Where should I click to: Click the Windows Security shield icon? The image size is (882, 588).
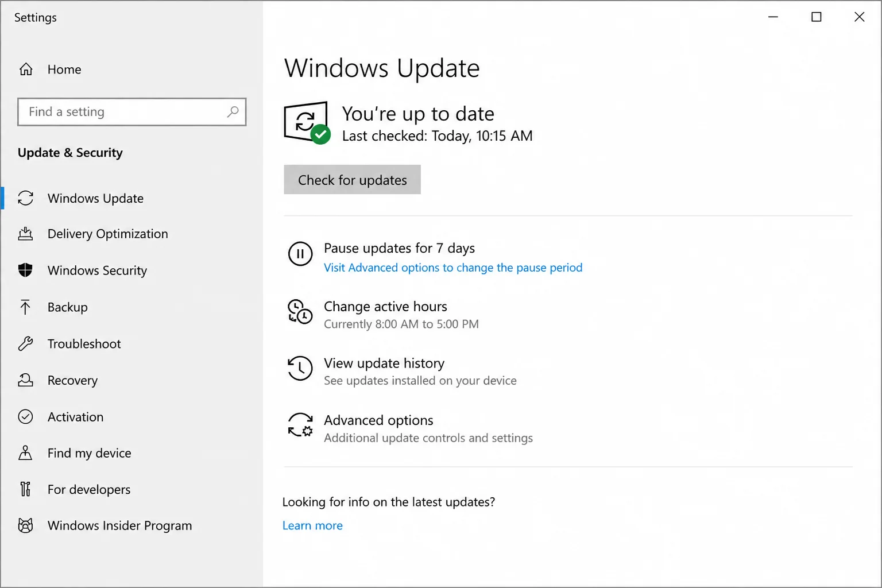26,270
